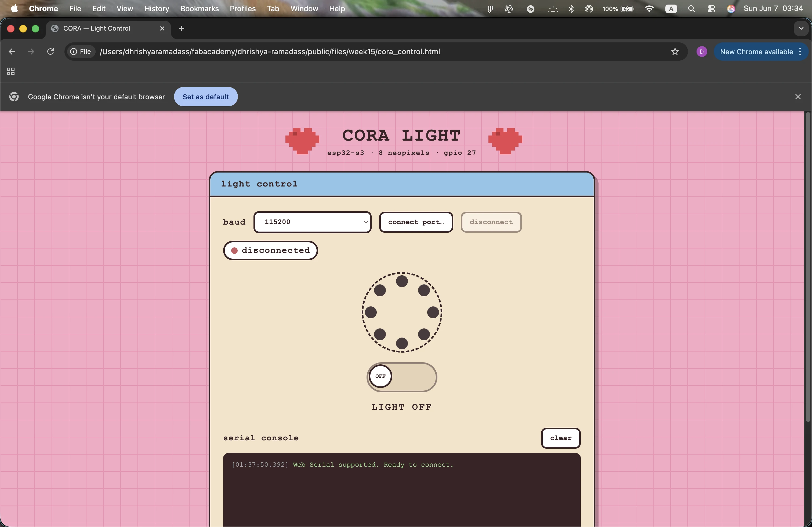Open the Wi-Fi status menu

(649, 9)
